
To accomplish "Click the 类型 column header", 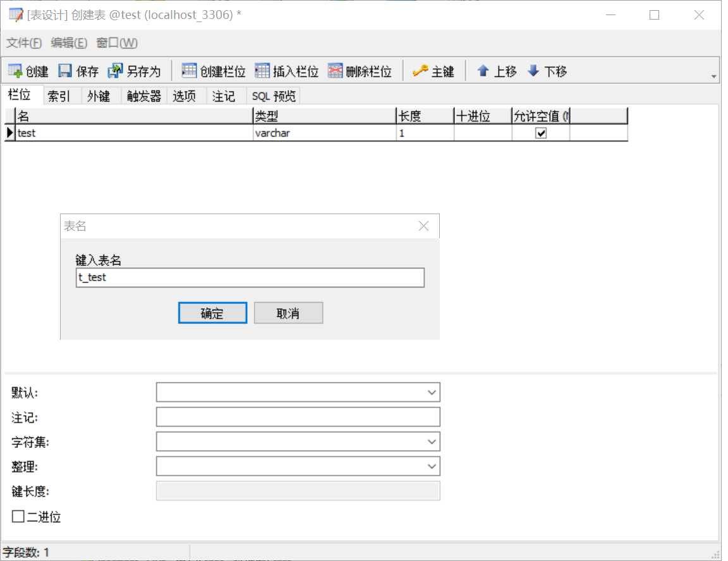I will [325, 116].
